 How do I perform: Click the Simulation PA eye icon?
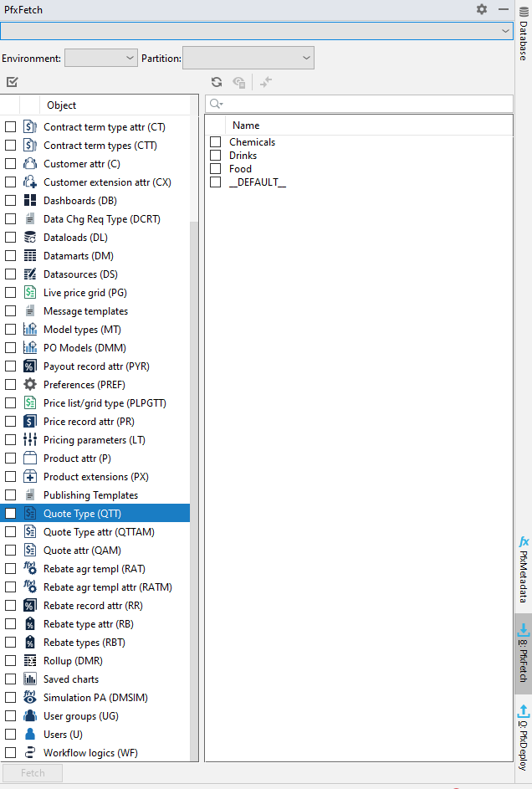pyautogui.click(x=30, y=698)
